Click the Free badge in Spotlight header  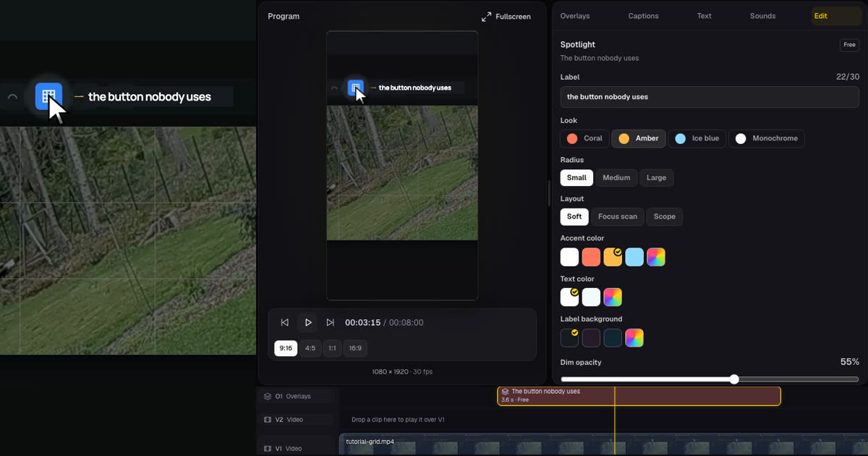849,45
